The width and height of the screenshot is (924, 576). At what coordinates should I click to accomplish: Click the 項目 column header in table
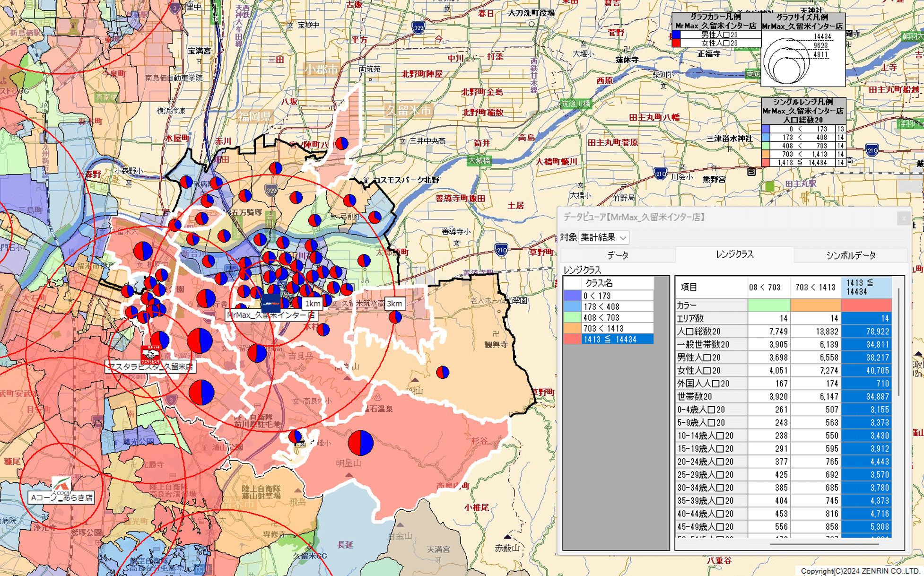tap(711, 287)
